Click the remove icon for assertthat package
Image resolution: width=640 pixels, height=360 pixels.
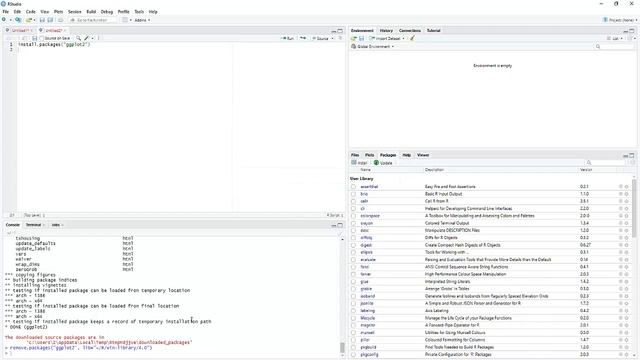[x=627, y=187]
